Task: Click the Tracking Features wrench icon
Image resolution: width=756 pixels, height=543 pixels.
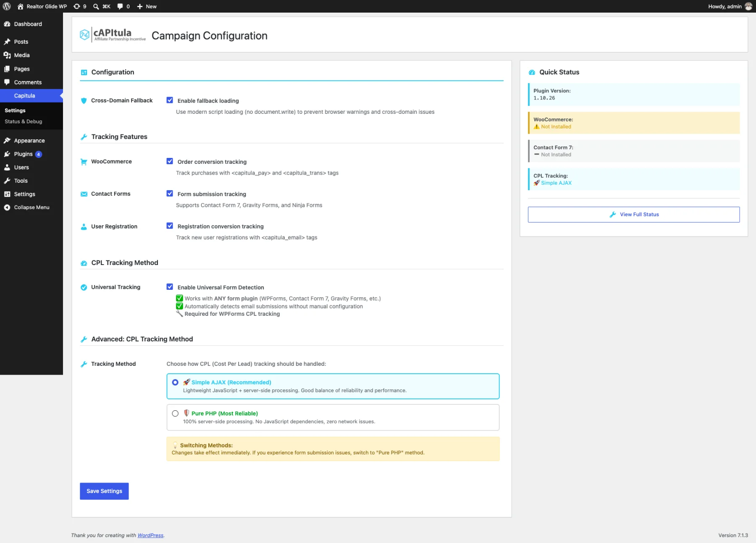Action: click(84, 137)
